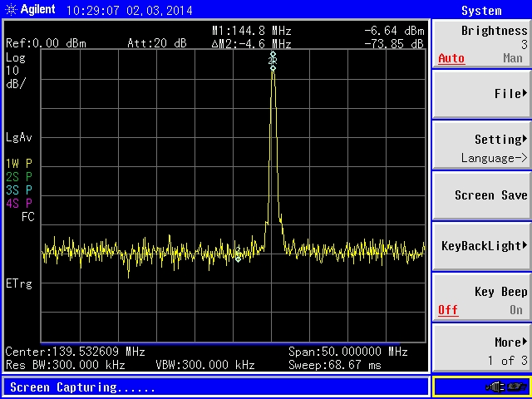Click the System menu title

tap(481, 11)
